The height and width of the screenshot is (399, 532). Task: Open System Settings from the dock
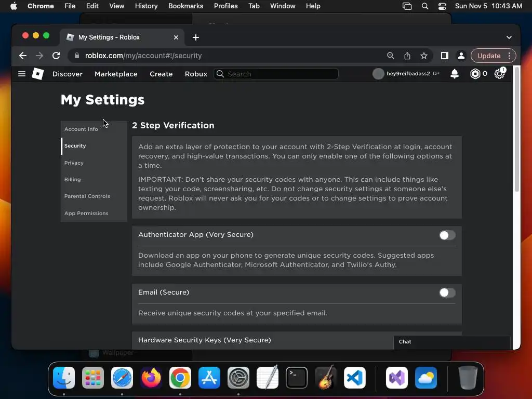click(x=238, y=378)
